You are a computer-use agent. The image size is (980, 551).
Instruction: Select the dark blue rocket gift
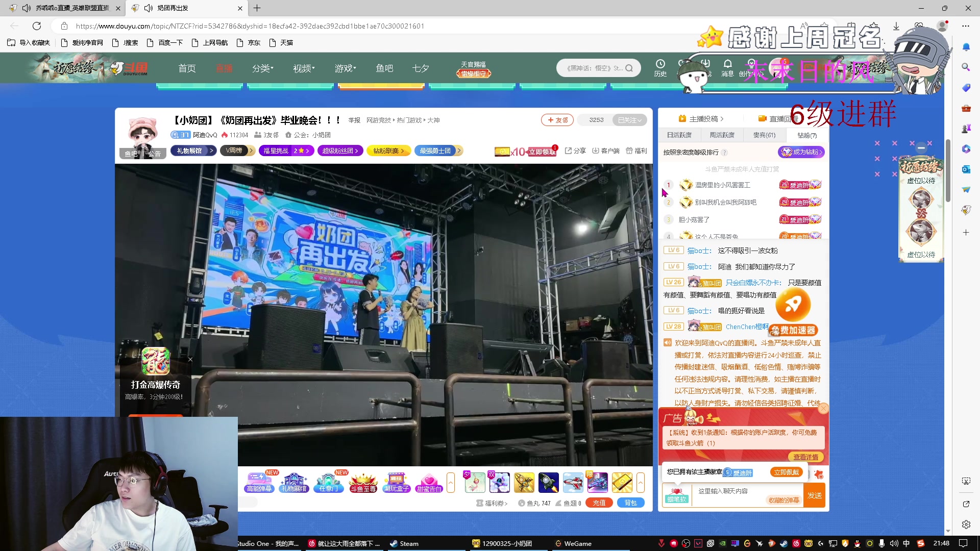point(548,482)
